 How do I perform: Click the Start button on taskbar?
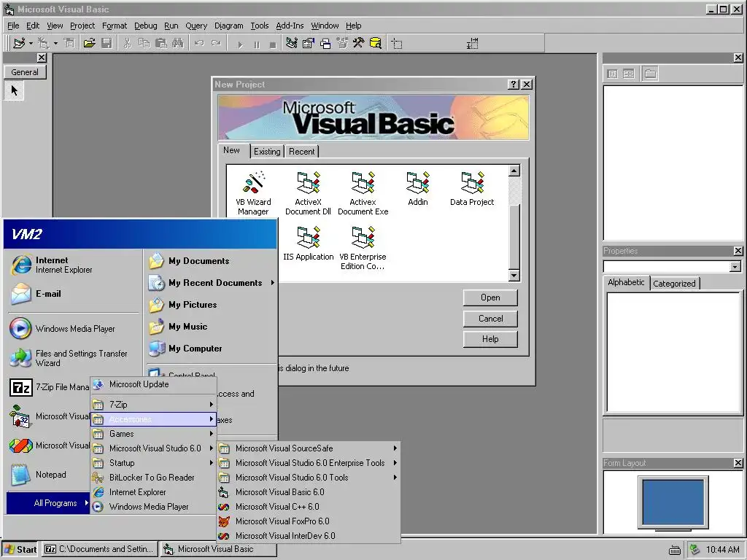pos(20,550)
